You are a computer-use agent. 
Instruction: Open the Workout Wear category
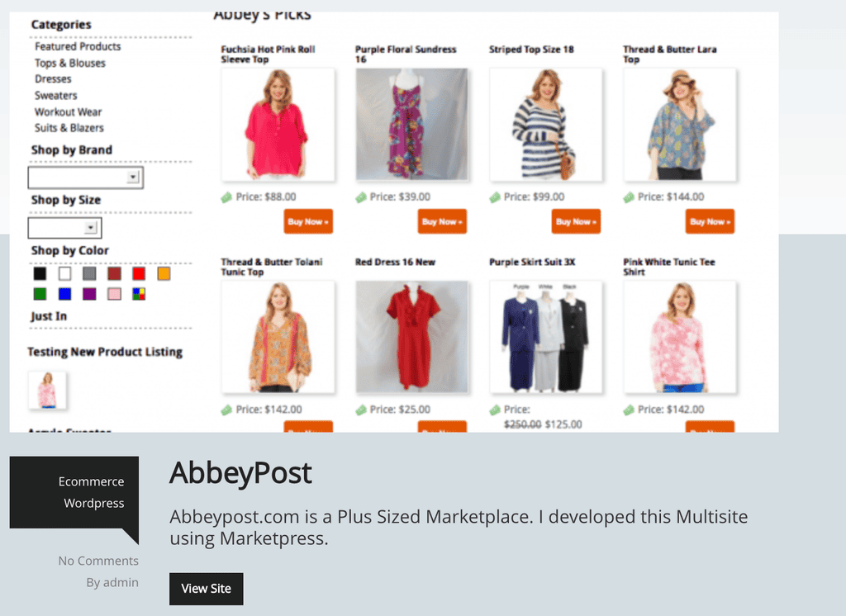pos(68,112)
